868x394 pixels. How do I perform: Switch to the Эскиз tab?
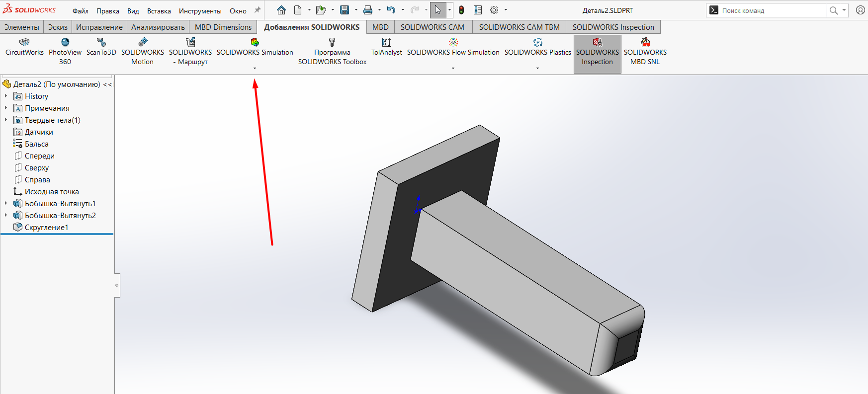click(x=58, y=27)
